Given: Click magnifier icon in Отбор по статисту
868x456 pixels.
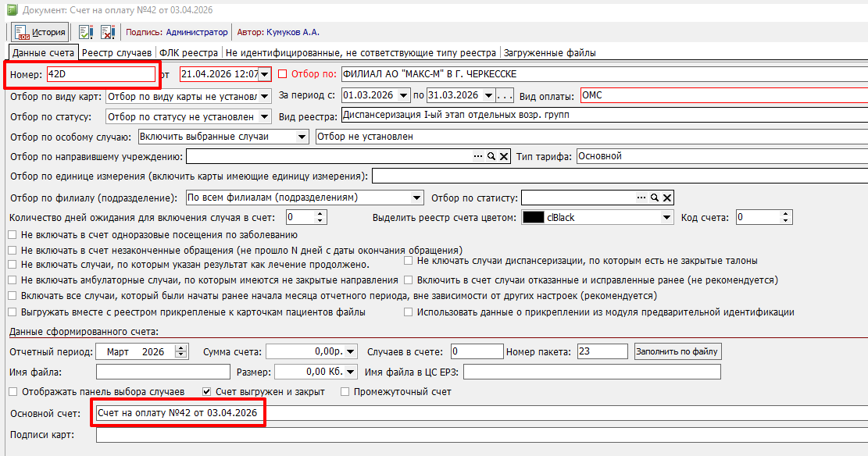Looking at the screenshot, I should click(x=655, y=198).
